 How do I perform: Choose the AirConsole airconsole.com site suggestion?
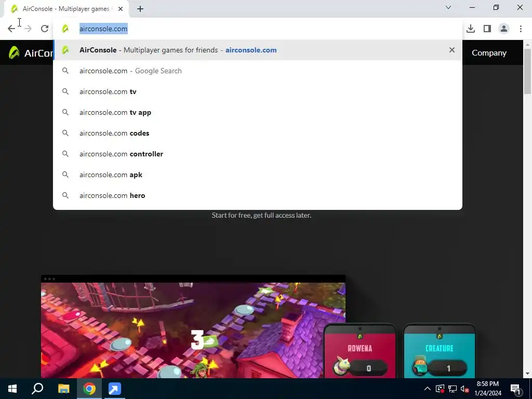(258, 50)
